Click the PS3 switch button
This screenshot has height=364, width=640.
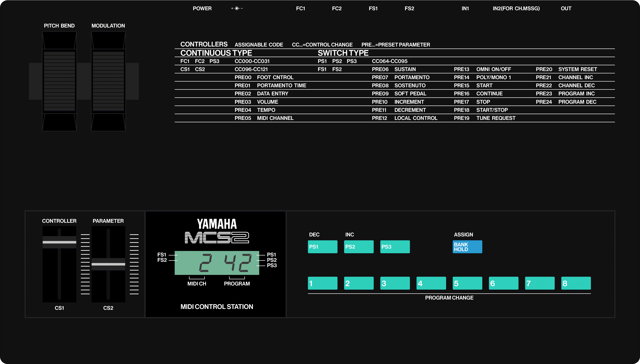[x=395, y=246]
